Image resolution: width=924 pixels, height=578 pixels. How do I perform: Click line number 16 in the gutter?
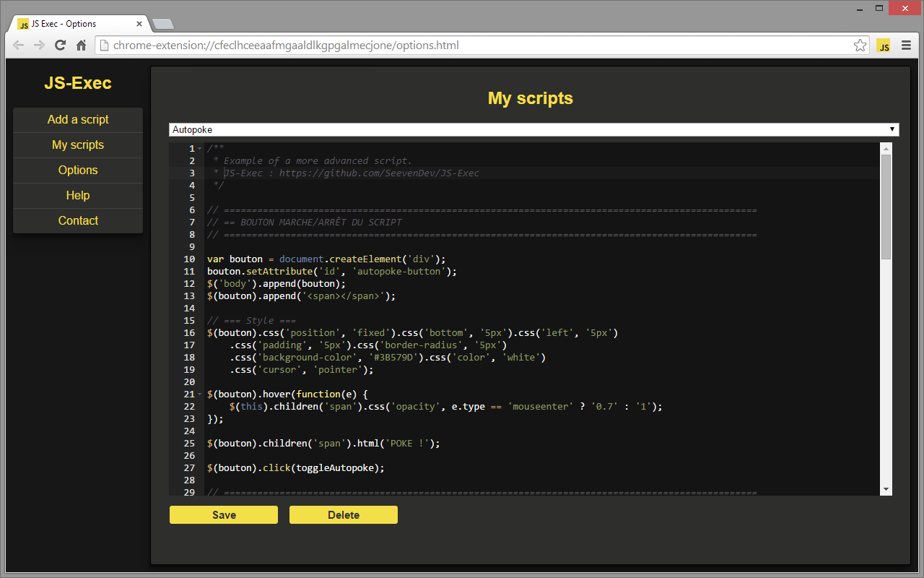190,333
